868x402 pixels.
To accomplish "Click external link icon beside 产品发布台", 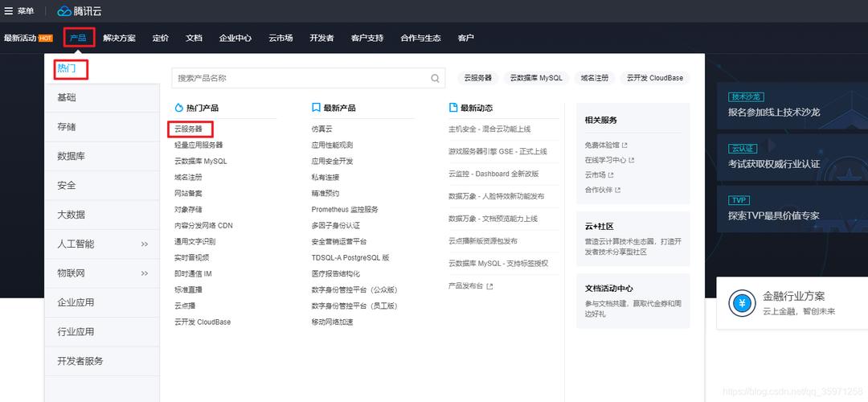I will pos(489,286).
